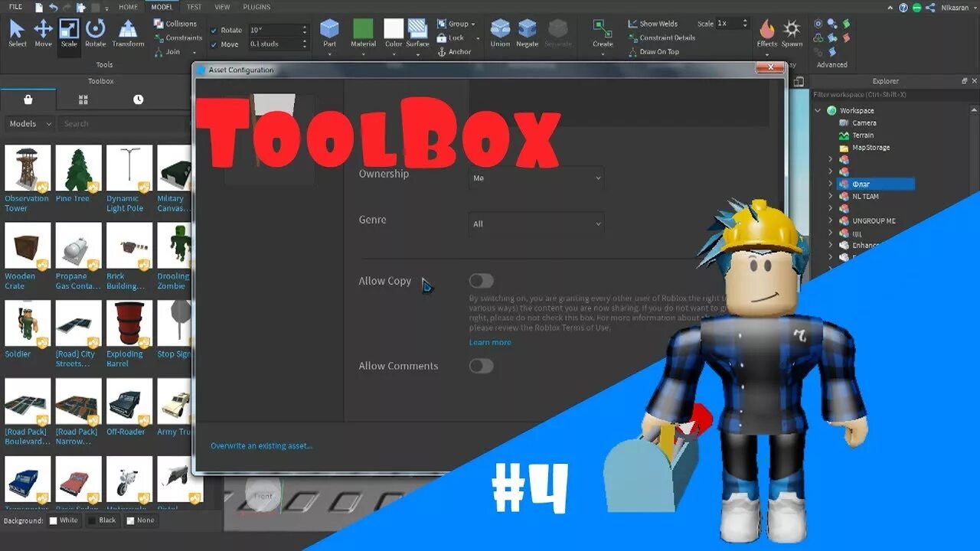Click Show Welds
Viewport: 980px width, 551px height.
[653, 24]
